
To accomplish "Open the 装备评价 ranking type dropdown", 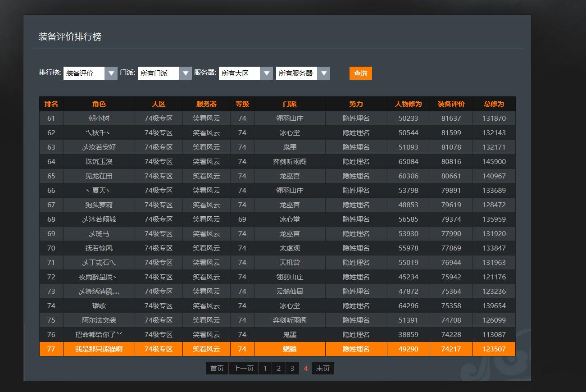I will pos(90,73).
